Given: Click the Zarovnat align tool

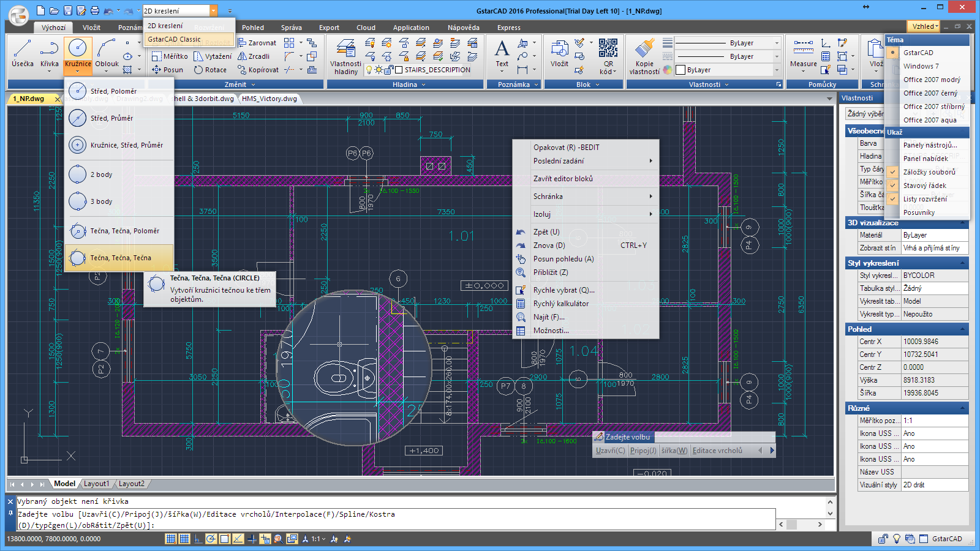Looking at the screenshot, I should 257,43.
